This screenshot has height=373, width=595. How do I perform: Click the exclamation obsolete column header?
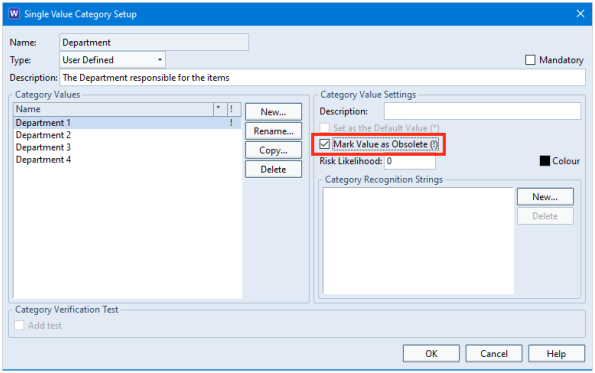pyautogui.click(x=233, y=109)
